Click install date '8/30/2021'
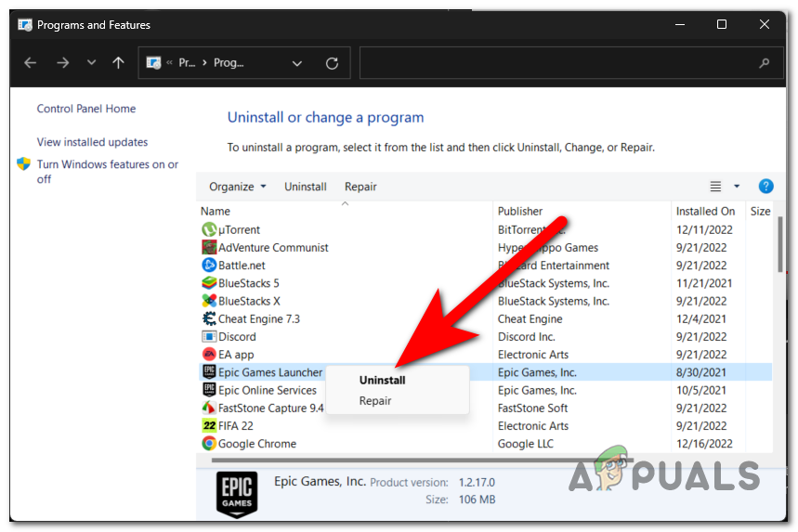The width and height of the screenshot is (798, 532). [x=700, y=372]
